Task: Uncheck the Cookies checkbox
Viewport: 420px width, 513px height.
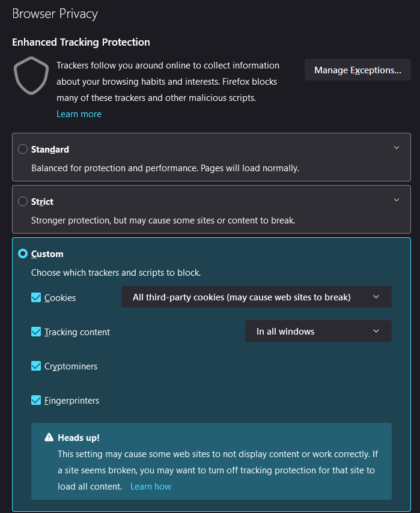Action: 36,297
